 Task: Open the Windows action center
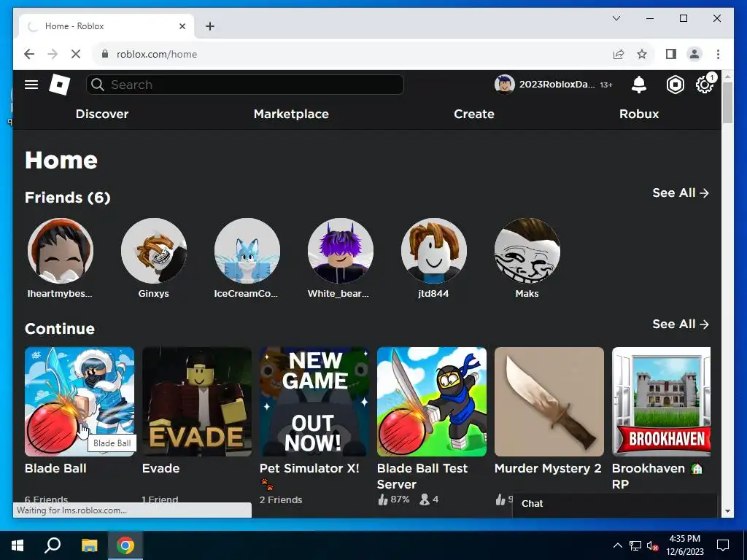pyautogui.click(x=723, y=545)
